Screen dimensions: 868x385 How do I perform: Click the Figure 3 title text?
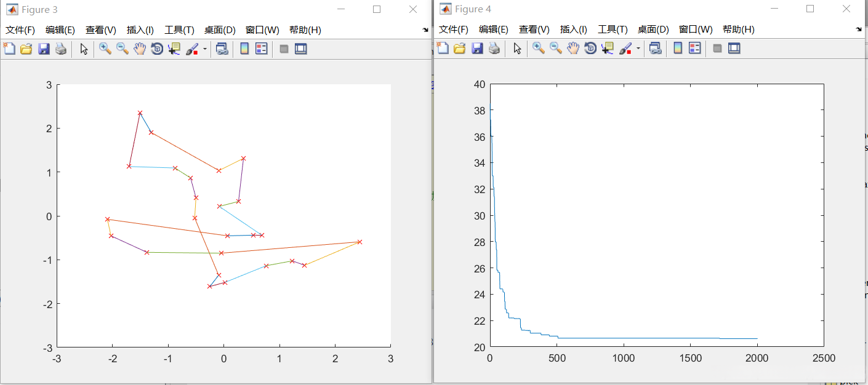(x=39, y=10)
